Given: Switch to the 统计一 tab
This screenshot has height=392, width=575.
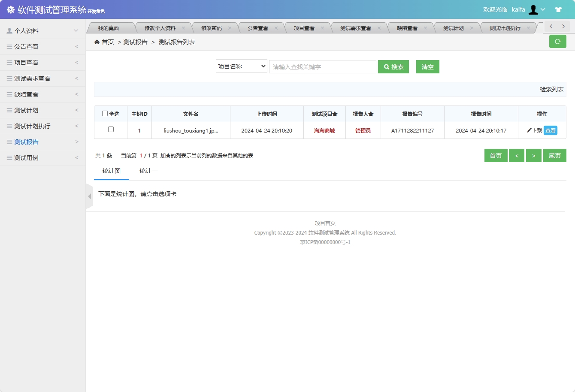Looking at the screenshot, I should click(x=148, y=170).
